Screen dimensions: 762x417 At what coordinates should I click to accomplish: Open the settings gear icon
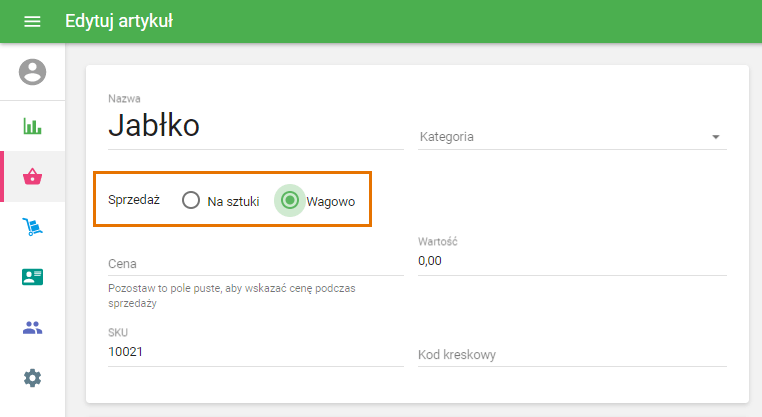point(33,378)
